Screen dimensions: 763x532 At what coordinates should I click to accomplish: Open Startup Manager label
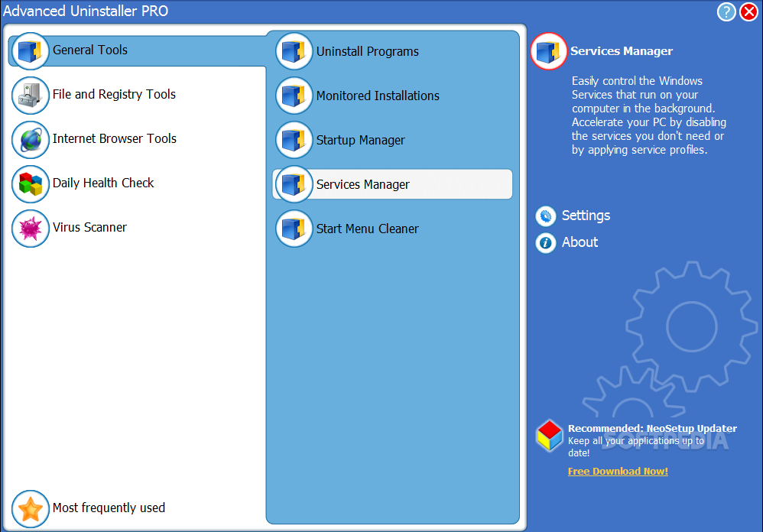click(x=361, y=140)
